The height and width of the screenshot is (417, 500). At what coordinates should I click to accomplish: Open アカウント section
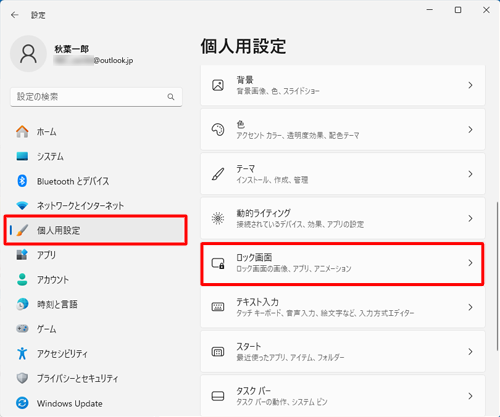click(96, 280)
